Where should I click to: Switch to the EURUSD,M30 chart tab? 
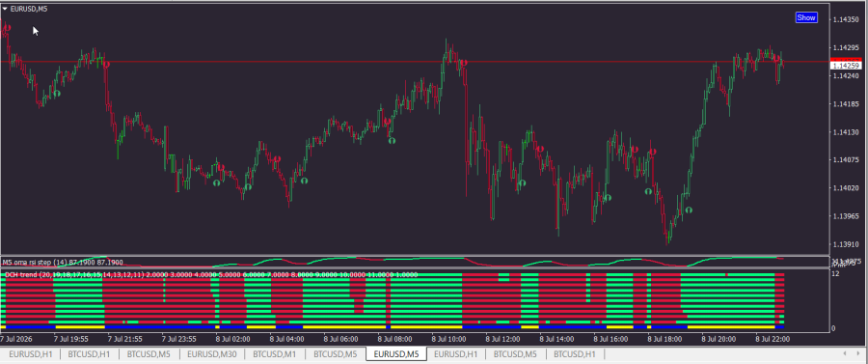pyautogui.click(x=211, y=353)
